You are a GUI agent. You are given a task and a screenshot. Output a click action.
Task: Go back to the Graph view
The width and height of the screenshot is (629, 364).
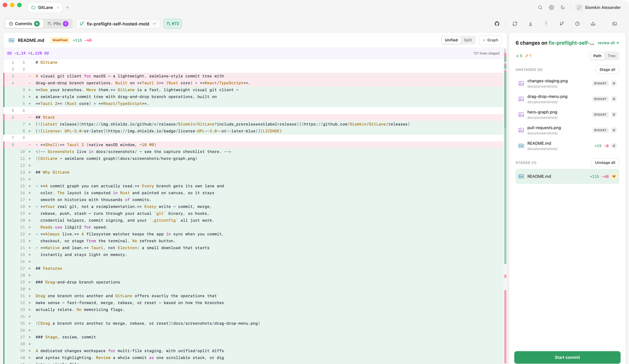[491, 40]
